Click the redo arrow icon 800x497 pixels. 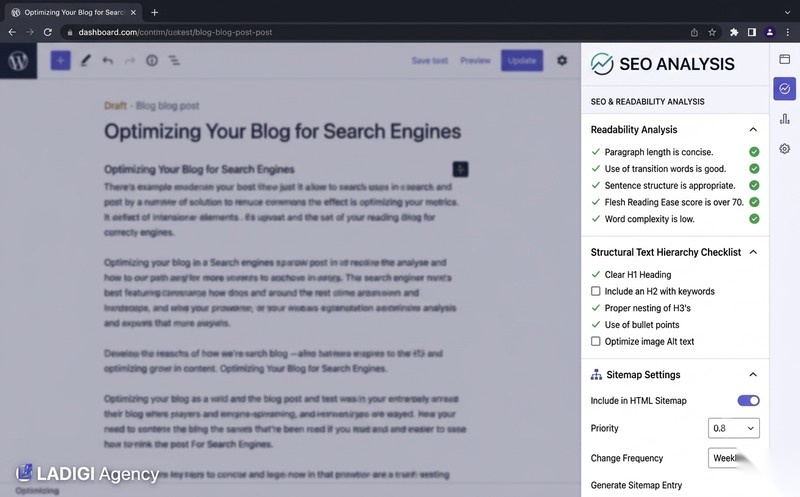(130, 61)
